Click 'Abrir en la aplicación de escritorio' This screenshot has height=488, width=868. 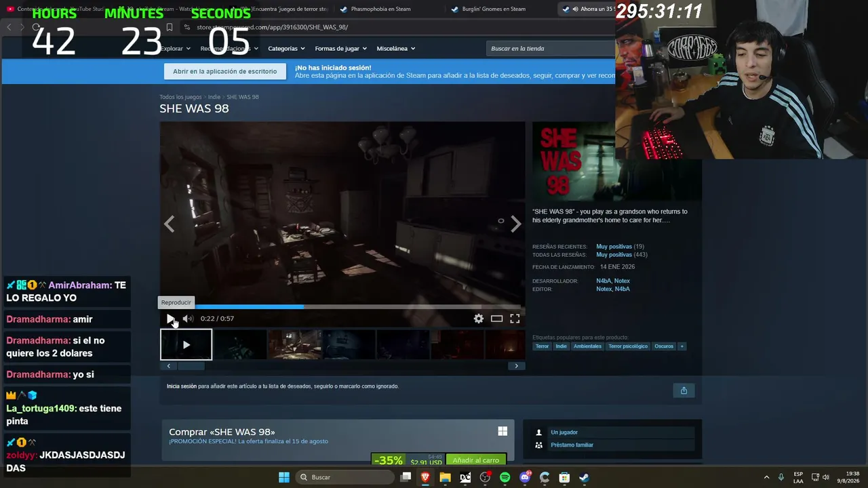tap(225, 71)
